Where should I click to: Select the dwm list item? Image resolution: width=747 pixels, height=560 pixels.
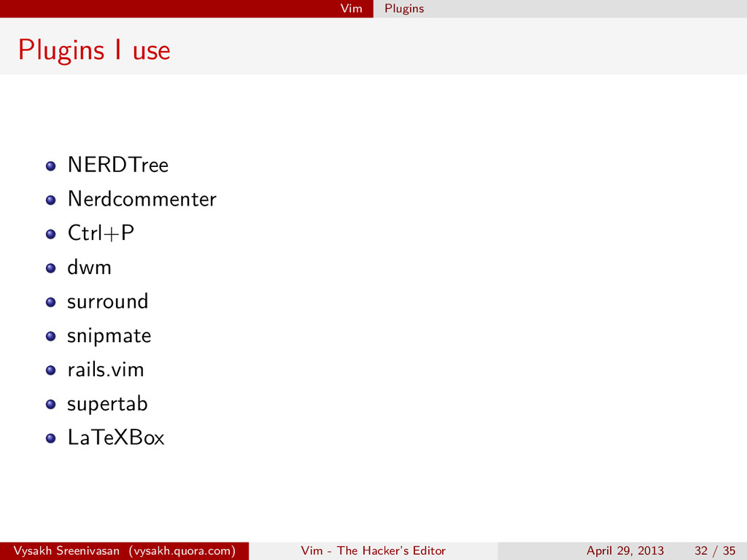coord(90,267)
